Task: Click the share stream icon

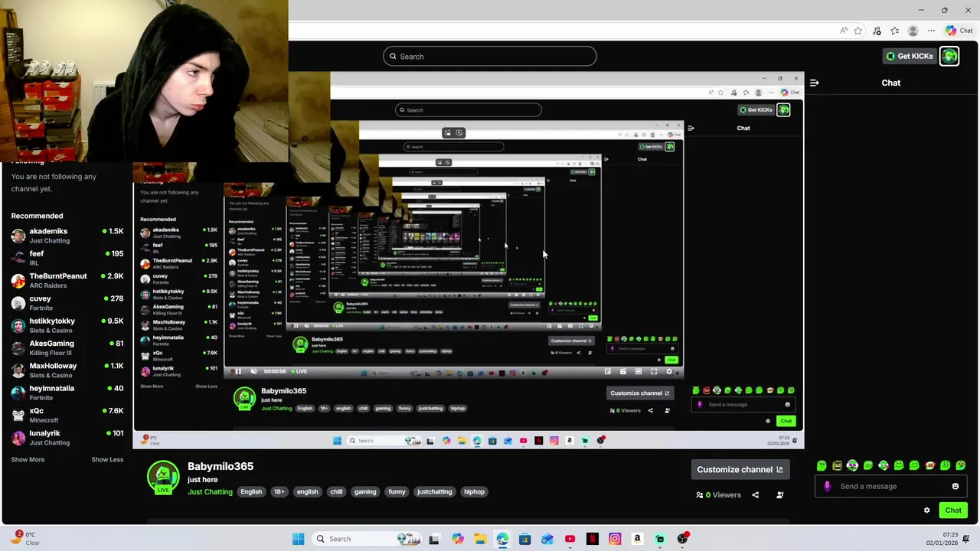Action: tap(755, 494)
